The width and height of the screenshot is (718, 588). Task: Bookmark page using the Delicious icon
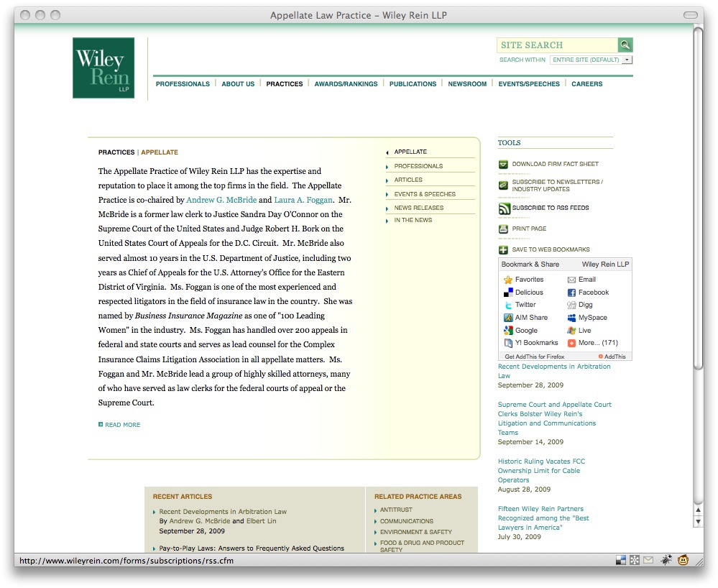point(508,293)
